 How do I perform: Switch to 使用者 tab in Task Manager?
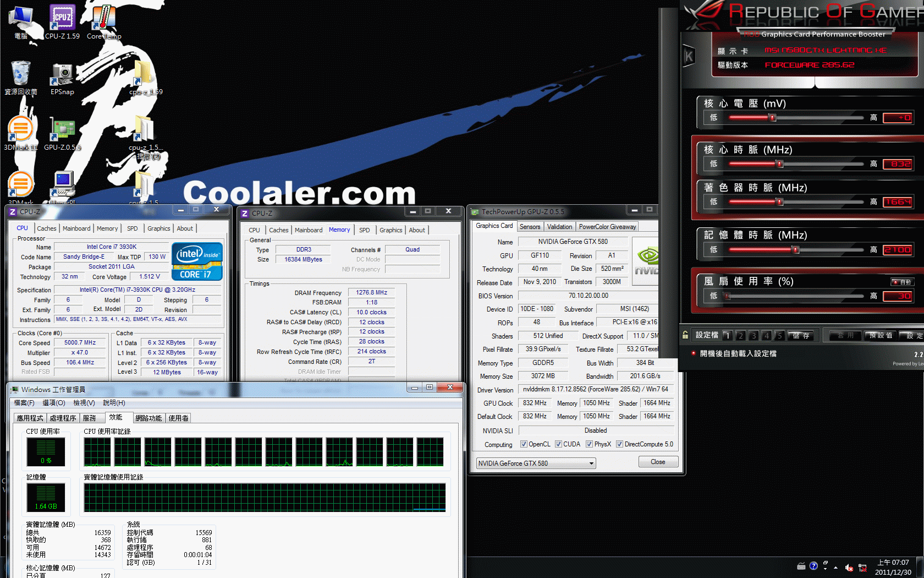(x=178, y=418)
